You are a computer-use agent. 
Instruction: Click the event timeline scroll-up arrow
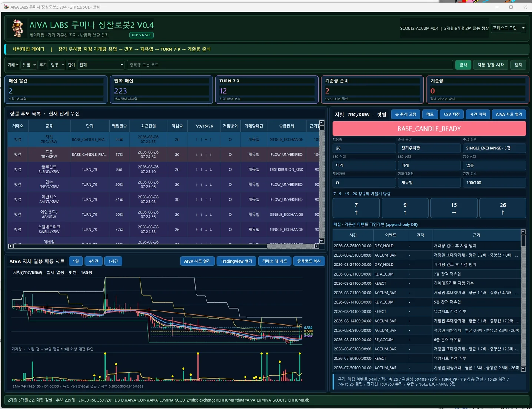(523, 232)
